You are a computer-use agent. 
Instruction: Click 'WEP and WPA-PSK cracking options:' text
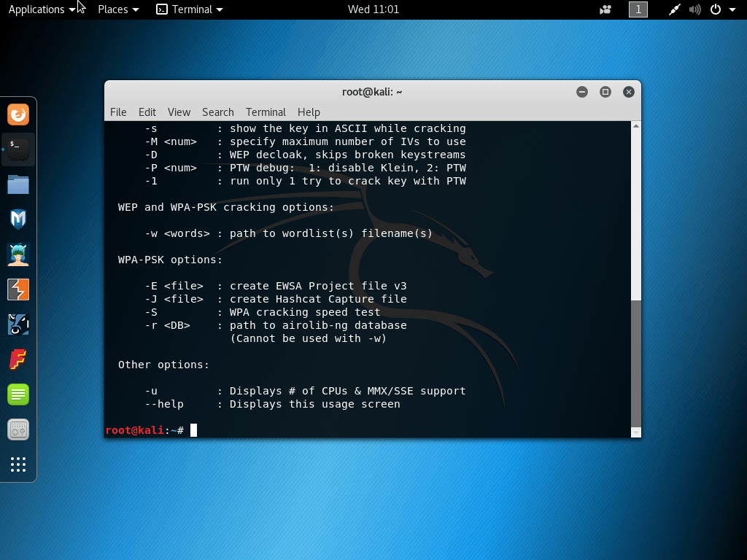(x=226, y=208)
